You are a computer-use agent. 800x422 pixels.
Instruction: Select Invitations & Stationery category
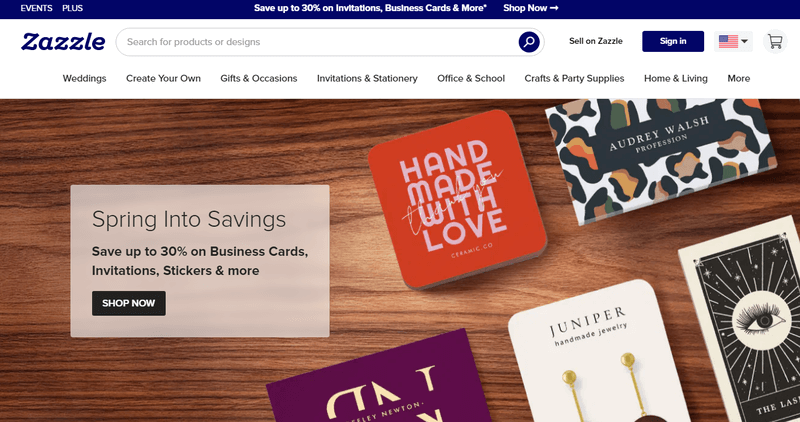point(367,79)
